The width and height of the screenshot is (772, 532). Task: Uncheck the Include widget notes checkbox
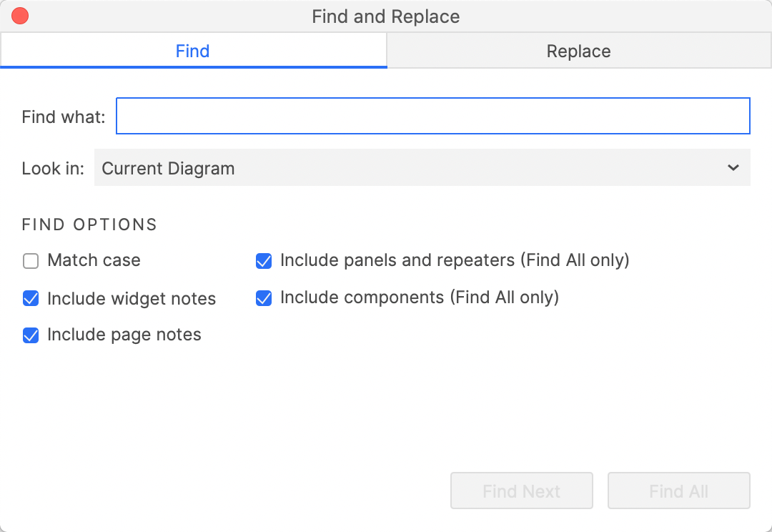31,298
